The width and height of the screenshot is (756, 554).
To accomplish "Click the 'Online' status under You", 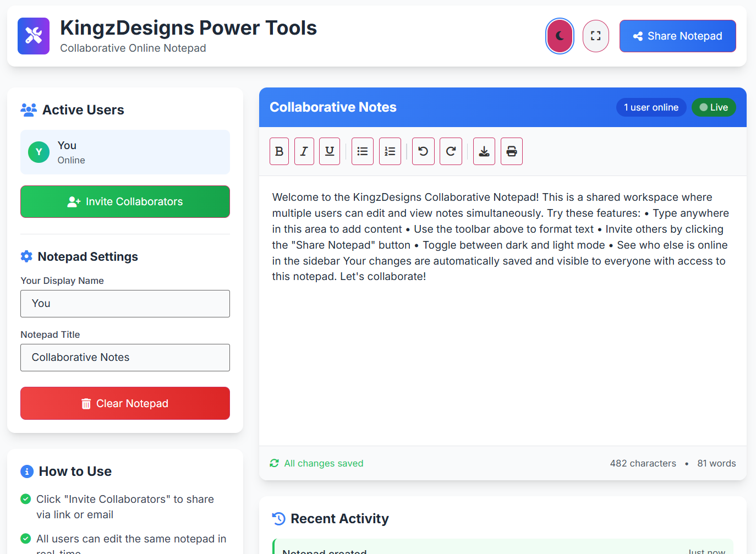I will click(72, 160).
